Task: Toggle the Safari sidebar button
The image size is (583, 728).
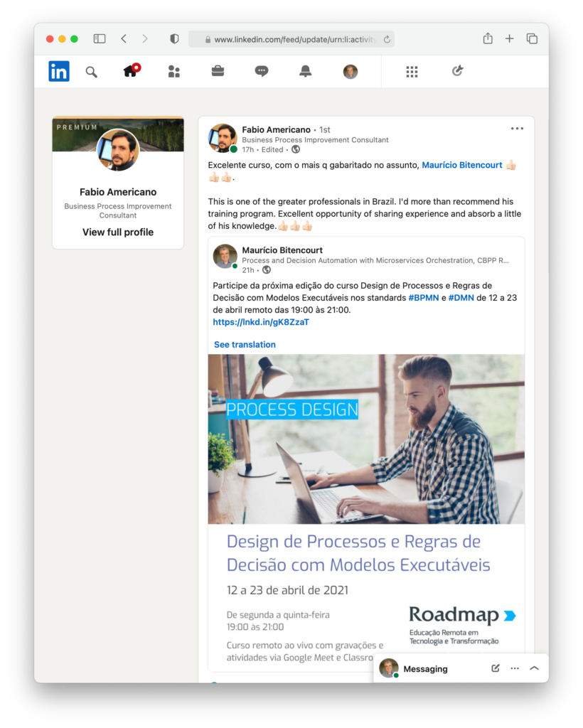Action: pos(100,38)
